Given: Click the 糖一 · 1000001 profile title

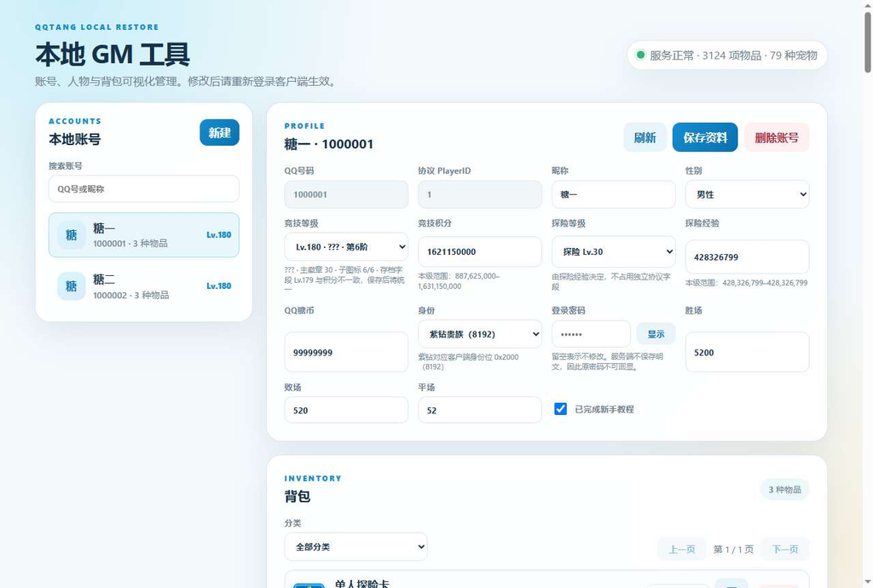Looking at the screenshot, I should coord(329,144).
